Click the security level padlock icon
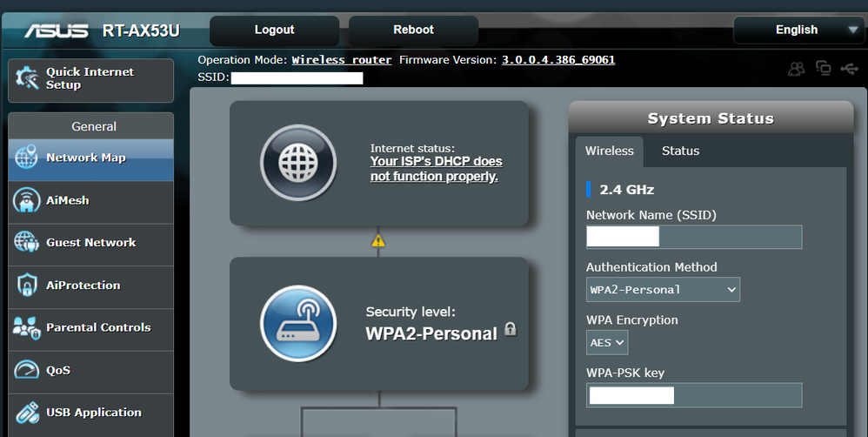This screenshot has height=437, width=868. [511, 329]
